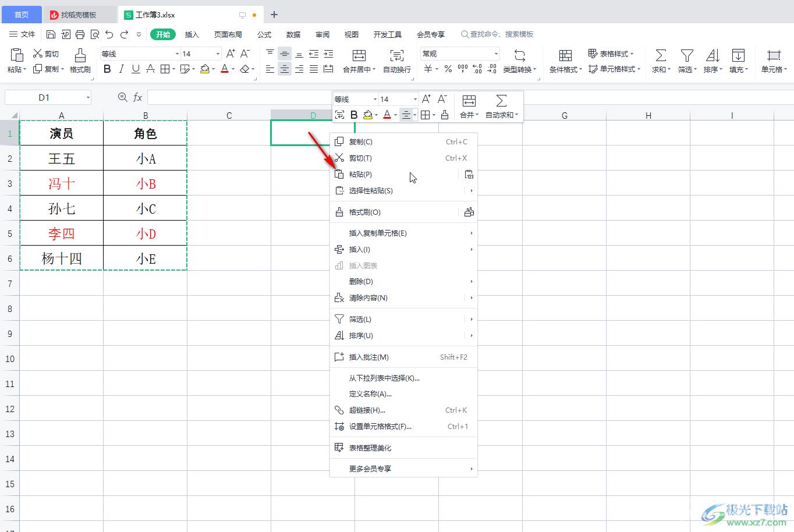Open the Filter (筛选) funnel icon in ribbon
Viewport: 794px width, 532px height.
pos(687,55)
